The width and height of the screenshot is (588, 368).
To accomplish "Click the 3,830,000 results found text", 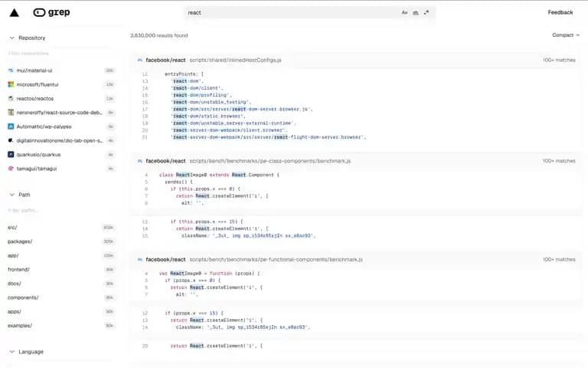I will (159, 35).
